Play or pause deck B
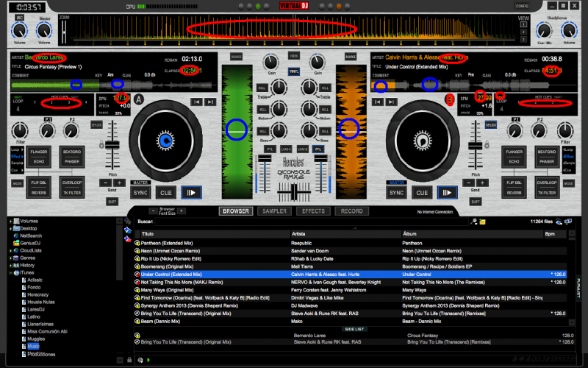This screenshot has height=368, width=588. (x=447, y=193)
